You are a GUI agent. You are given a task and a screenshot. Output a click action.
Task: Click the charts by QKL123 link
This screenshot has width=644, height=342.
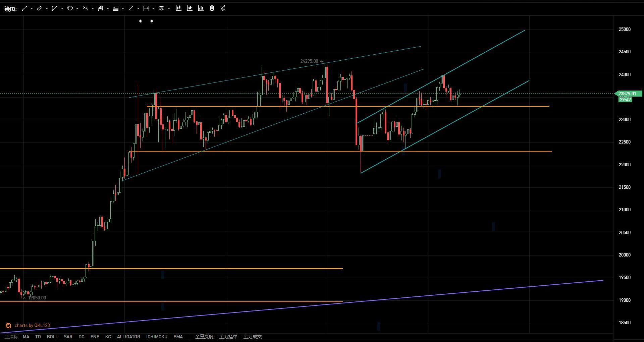pyautogui.click(x=32, y=325)
